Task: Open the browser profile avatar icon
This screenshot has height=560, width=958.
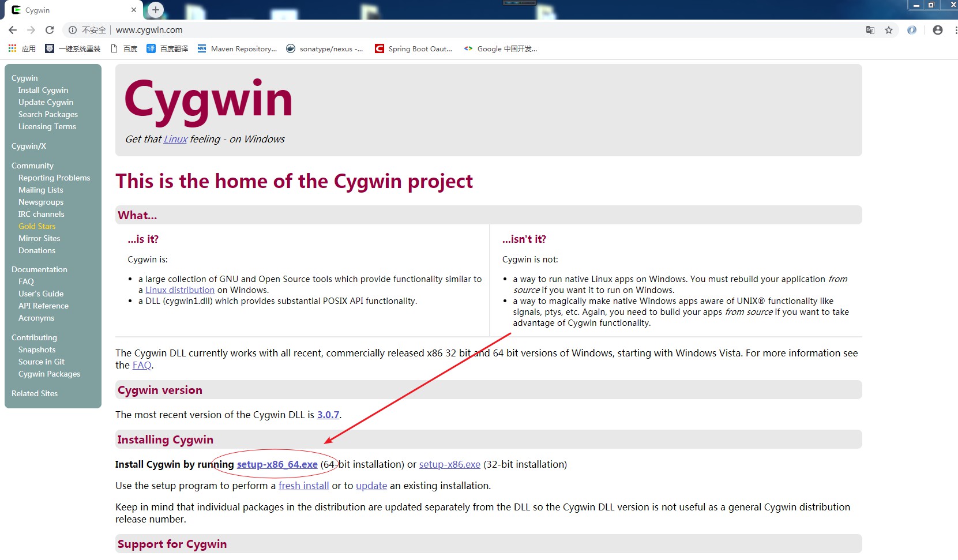Action: point(937,30)
